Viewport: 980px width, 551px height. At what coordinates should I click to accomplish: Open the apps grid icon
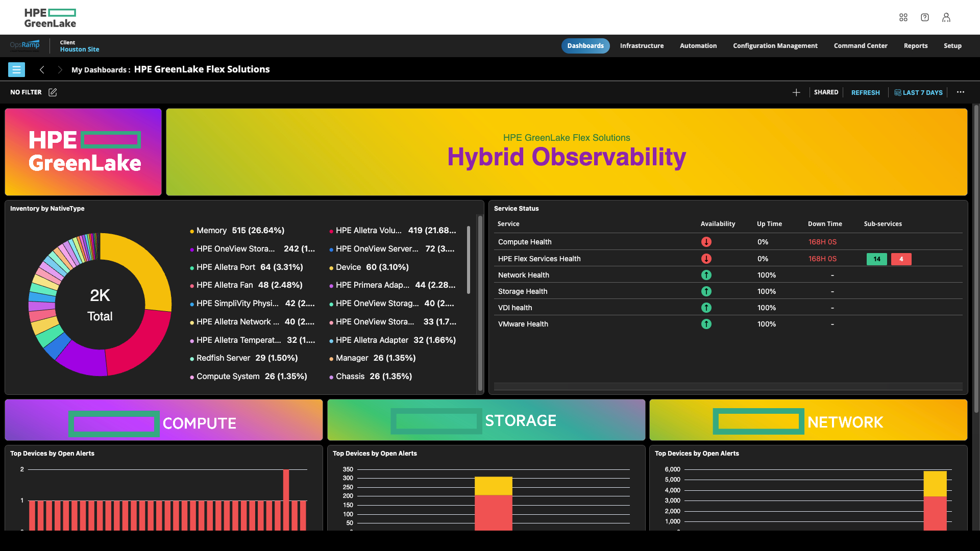click(903, 17)
